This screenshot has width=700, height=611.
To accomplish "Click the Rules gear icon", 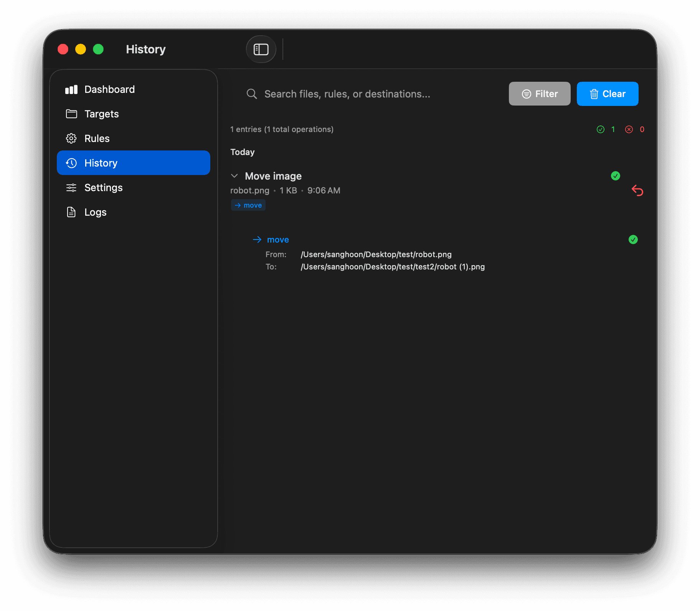I will tap(71, 138).
